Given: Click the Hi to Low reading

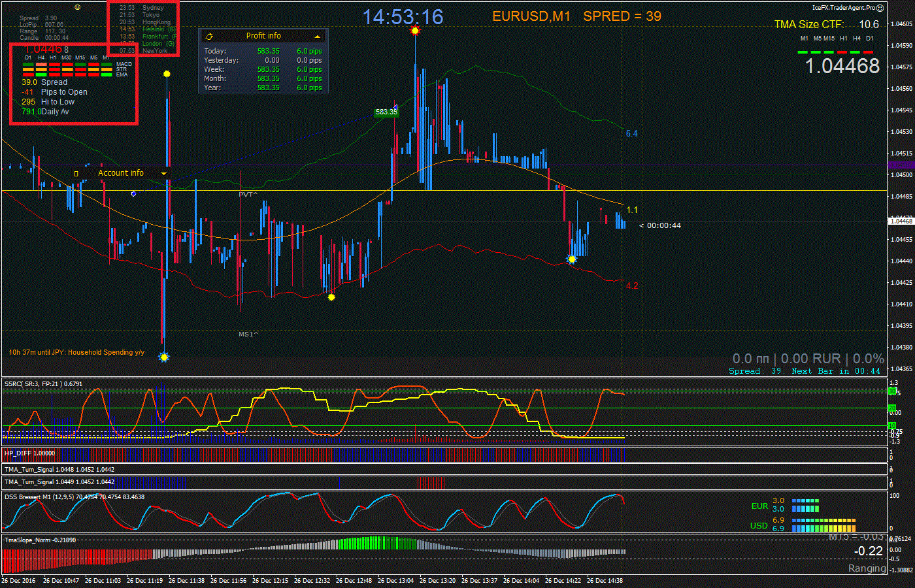Looking at the screenshot, I should (48, 102).
